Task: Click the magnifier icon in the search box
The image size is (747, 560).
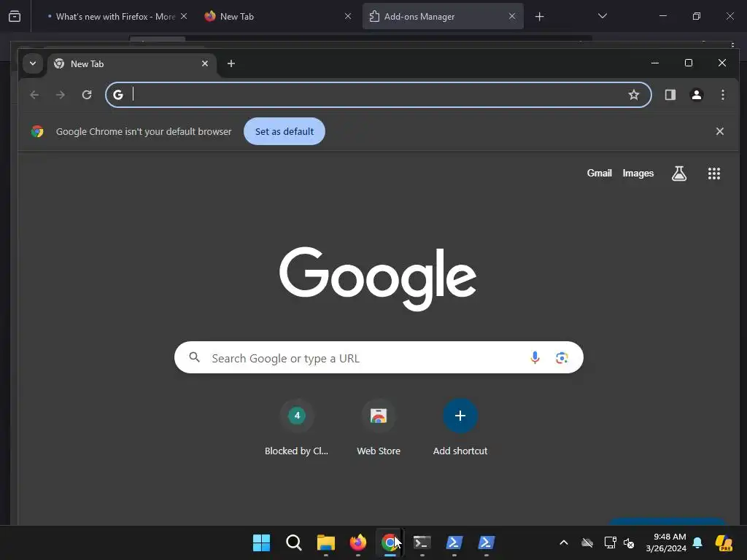Action: click(194, 357)
